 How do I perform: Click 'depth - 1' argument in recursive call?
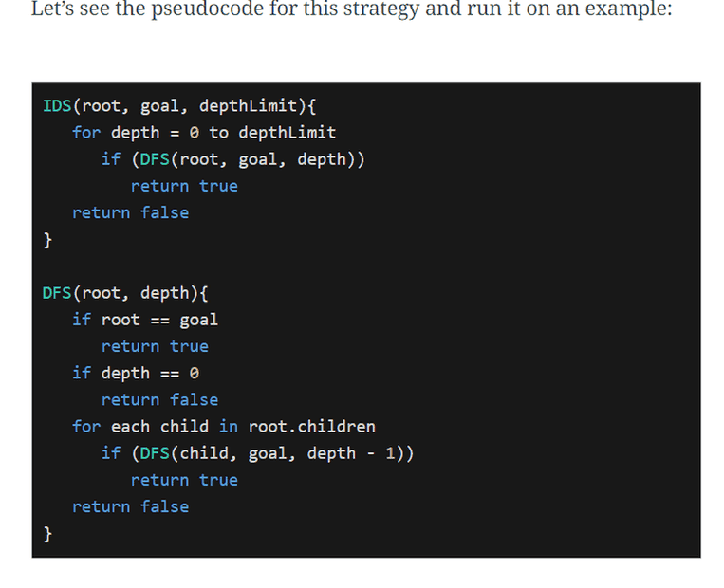(356, 453)
